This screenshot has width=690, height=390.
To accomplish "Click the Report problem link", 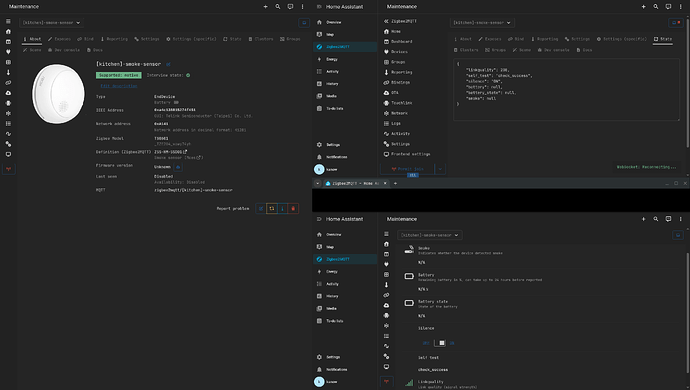I will (x=233, y=209).
